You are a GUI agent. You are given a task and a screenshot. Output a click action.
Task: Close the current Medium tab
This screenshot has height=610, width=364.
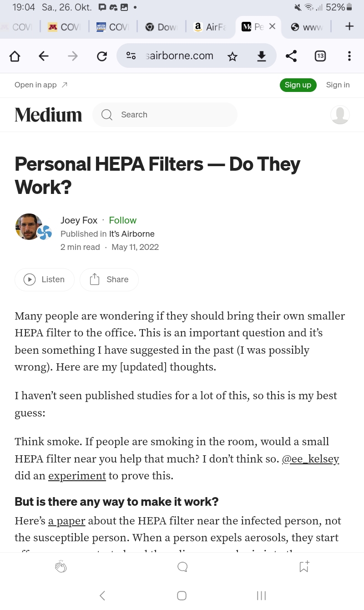tap(272, 26)
